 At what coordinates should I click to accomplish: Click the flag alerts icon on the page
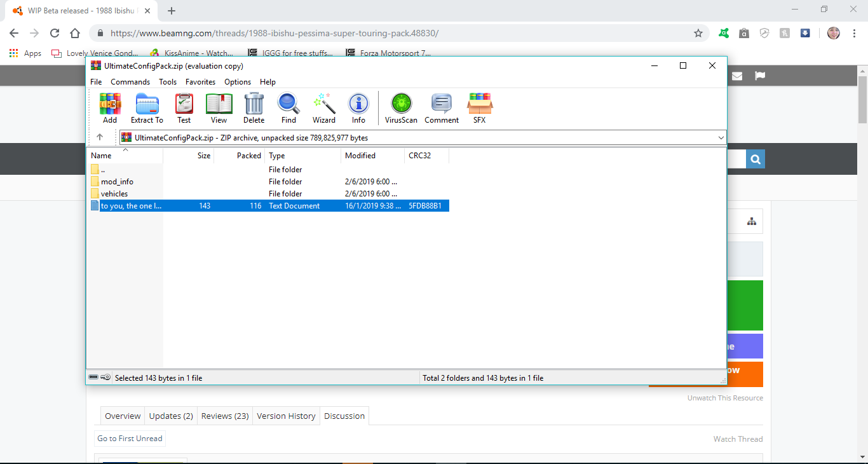click(760, 76)
